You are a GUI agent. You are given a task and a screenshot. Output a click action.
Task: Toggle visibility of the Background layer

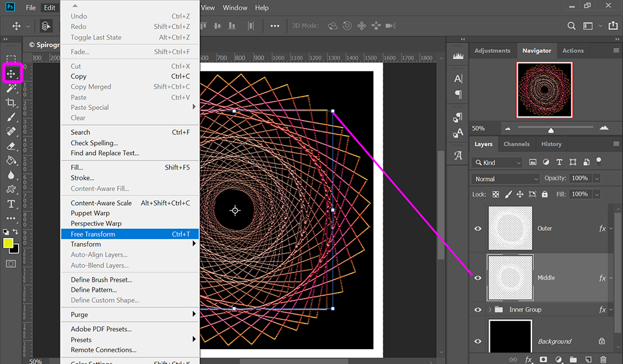478,341
